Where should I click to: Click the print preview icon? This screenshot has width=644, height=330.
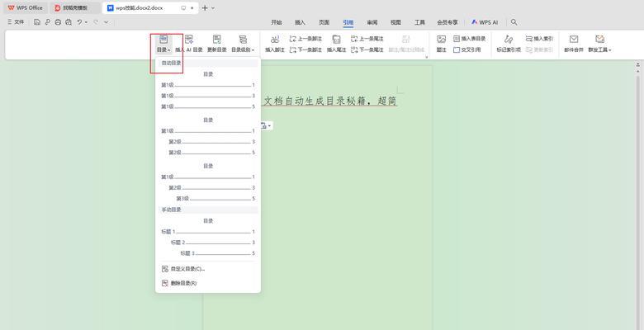click(69, 22)
